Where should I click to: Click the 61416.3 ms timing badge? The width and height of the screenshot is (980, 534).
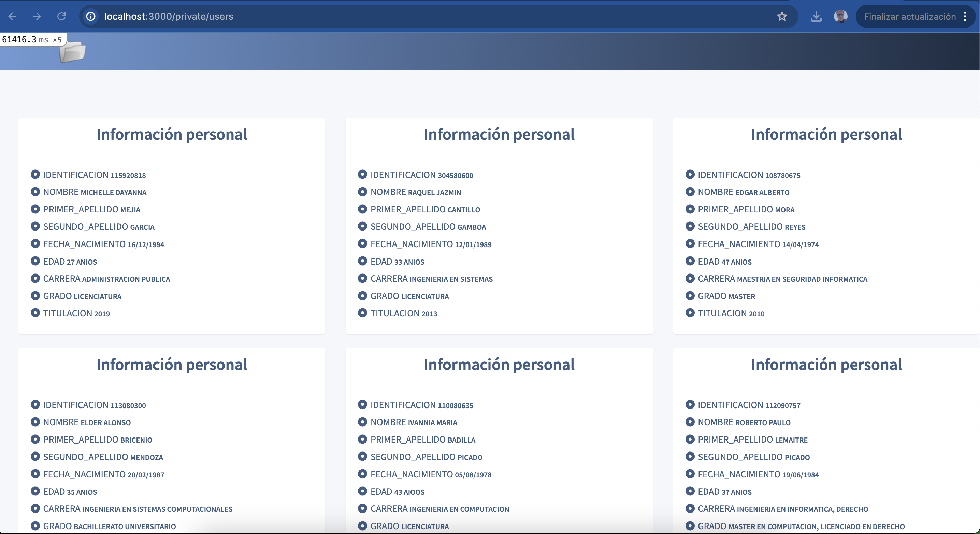point(32,40)
